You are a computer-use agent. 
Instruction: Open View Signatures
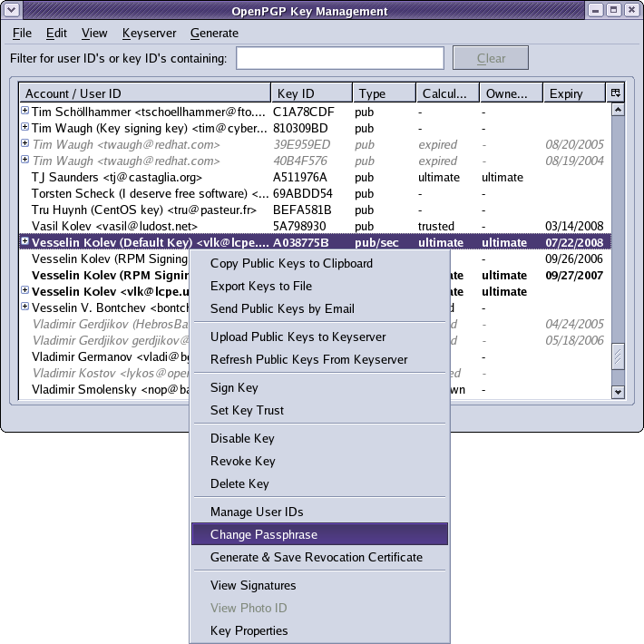coord(319,585)
